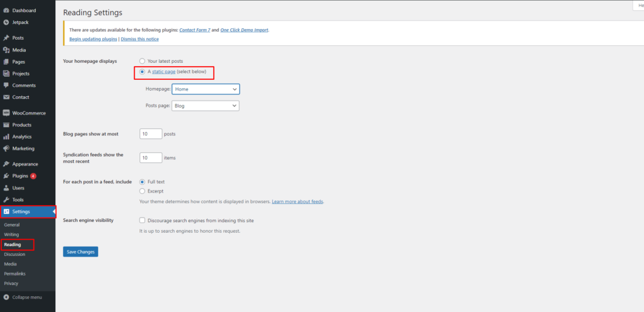
Task: Select the 'Your latest posts' radio button
Action: click(142, 61)
